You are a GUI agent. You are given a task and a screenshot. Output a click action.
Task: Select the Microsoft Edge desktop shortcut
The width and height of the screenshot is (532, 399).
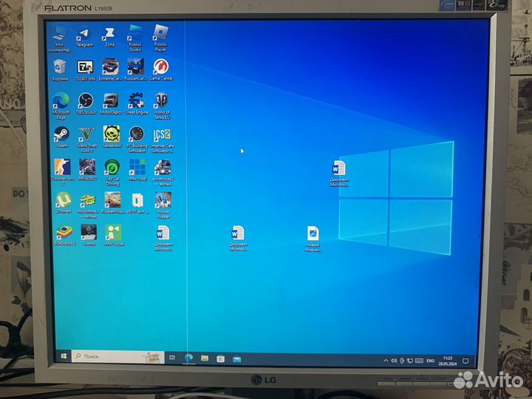(x=61, y=106)
